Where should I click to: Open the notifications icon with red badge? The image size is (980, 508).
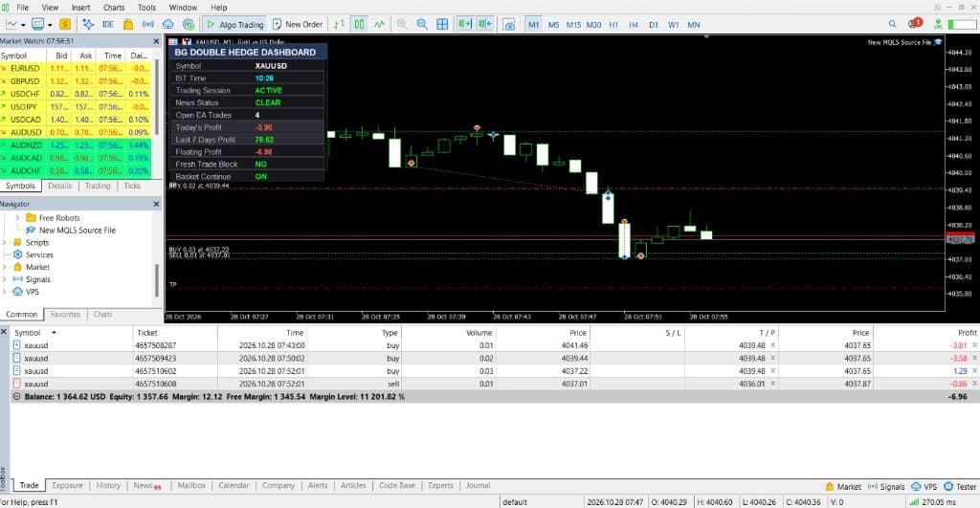click(916, 24)
